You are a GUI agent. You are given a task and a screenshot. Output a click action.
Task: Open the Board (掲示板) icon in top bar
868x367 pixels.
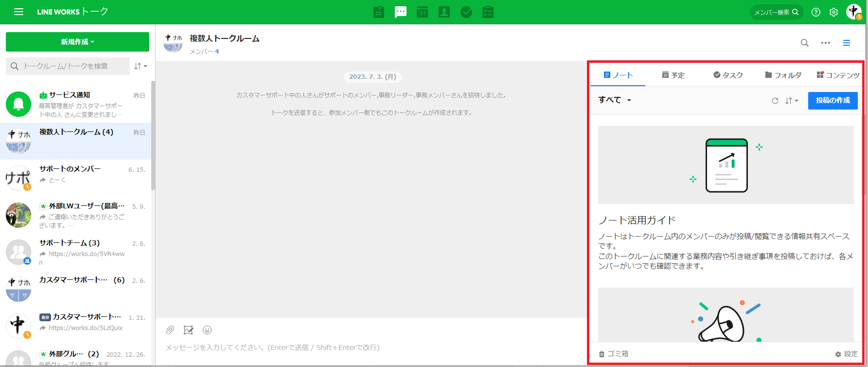[379, 12]
